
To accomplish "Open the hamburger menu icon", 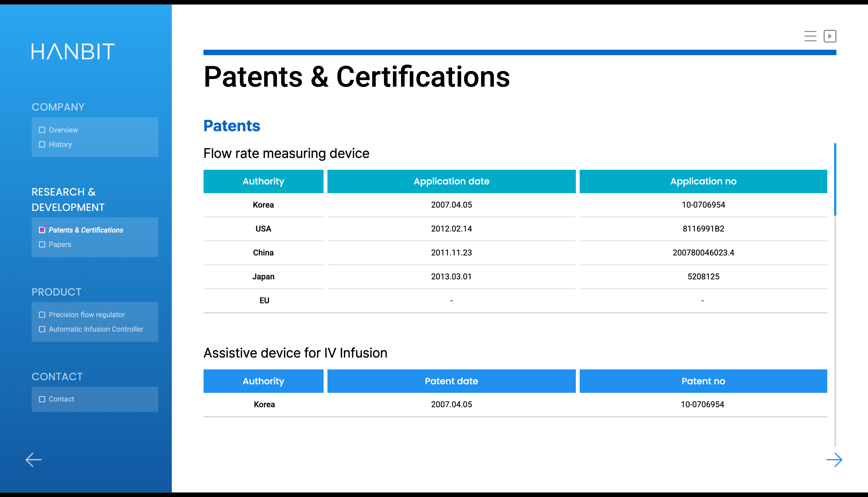I will 810,36.
